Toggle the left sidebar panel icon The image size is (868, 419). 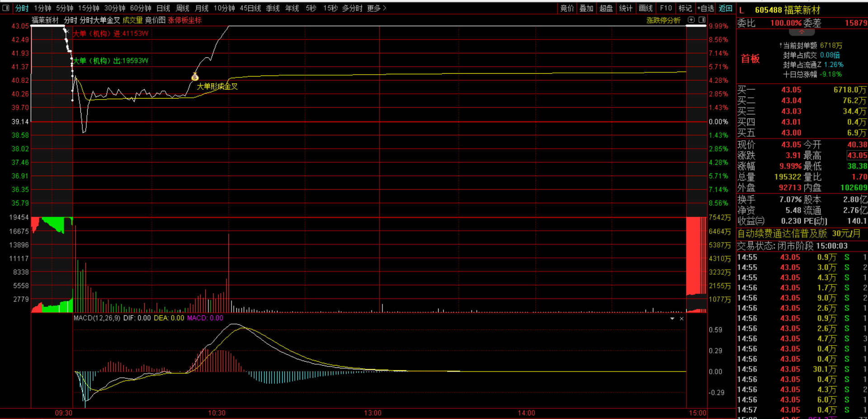tap(6, 8)
